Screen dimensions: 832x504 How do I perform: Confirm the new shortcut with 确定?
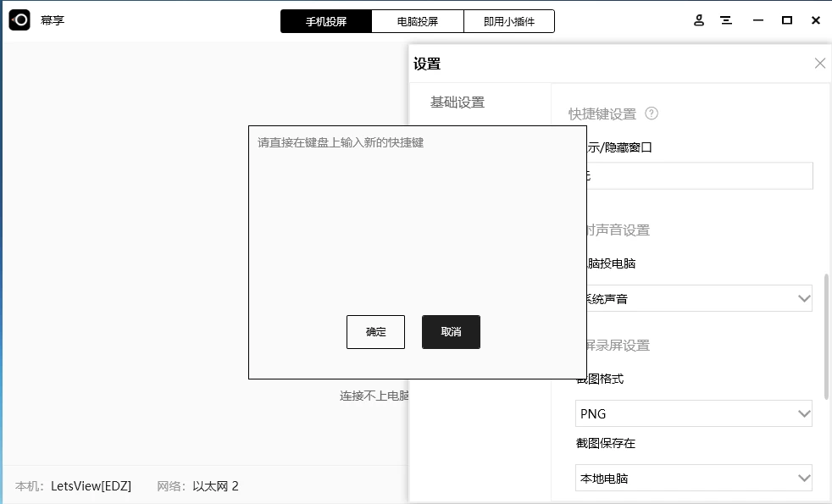pos(375,332)
